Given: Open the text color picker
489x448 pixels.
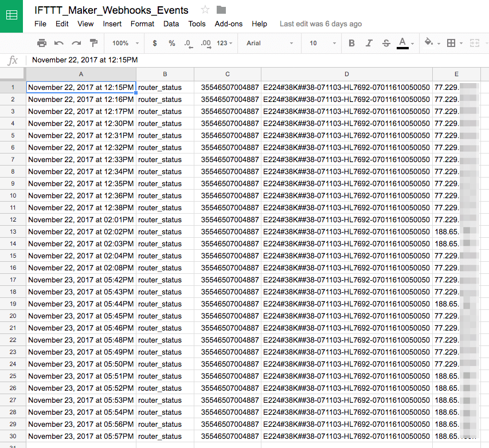Looking at the screenshot, I should click(402, 43).
